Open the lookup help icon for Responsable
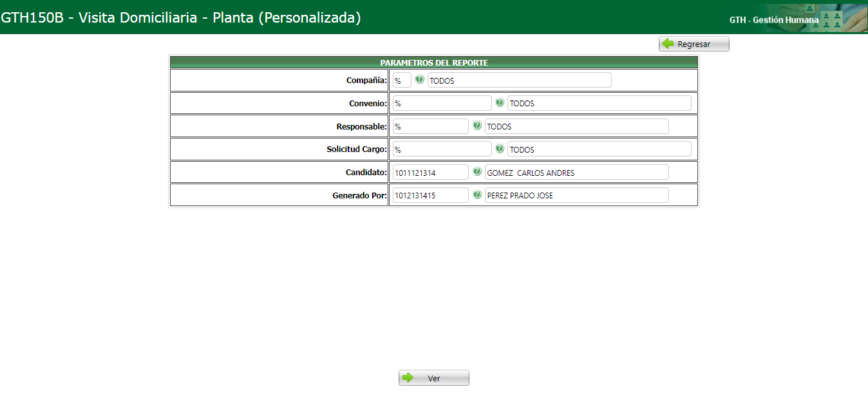868x409 pixels. pyautogui.click(x=477, y=126)
